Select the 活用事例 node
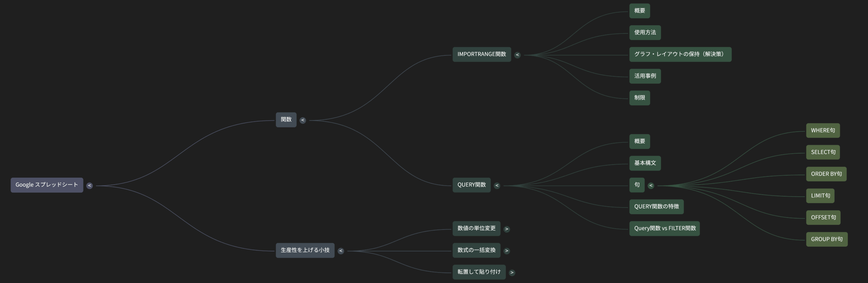 tap(645, 76)
